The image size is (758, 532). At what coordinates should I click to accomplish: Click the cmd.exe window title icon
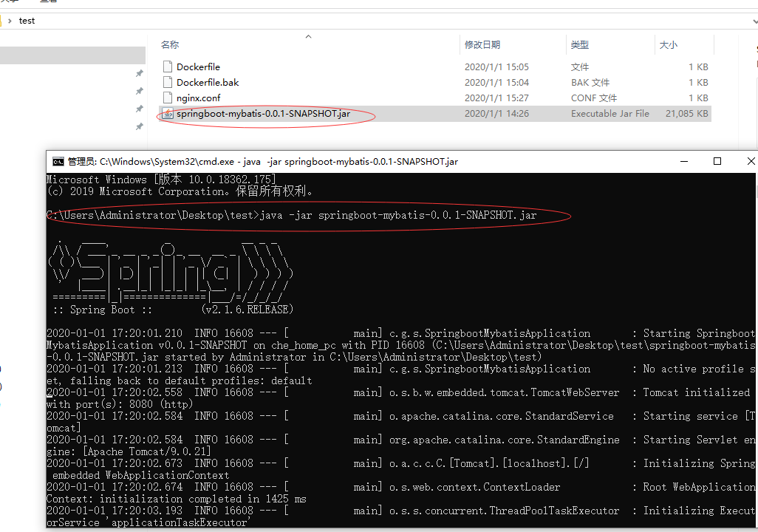point(58,162)
